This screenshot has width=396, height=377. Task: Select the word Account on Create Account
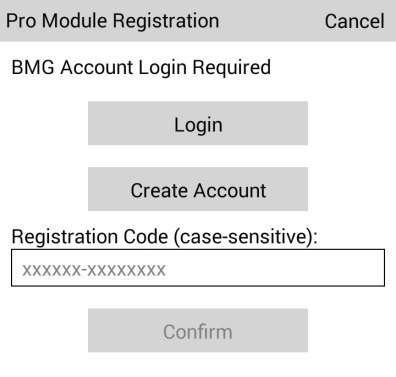(x=230, y=191)
